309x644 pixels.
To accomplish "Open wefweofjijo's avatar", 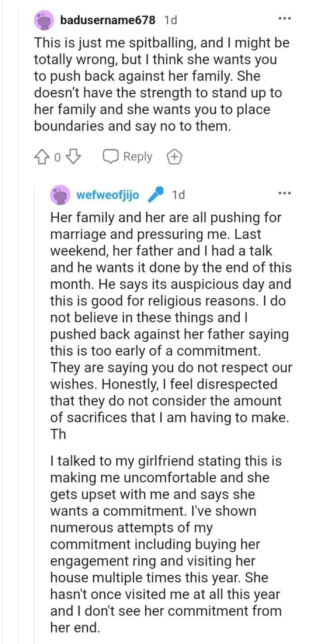I will click(60, 195).
